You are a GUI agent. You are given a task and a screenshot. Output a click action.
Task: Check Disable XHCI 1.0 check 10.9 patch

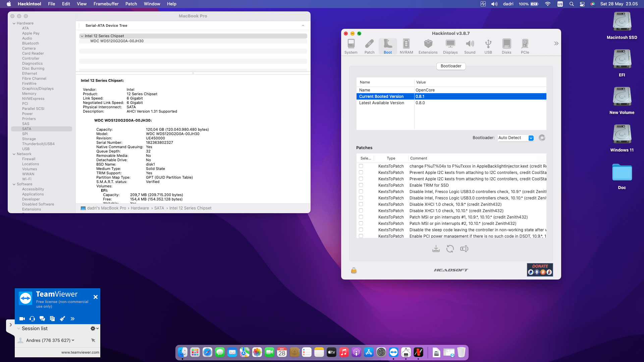click(361, 204)
